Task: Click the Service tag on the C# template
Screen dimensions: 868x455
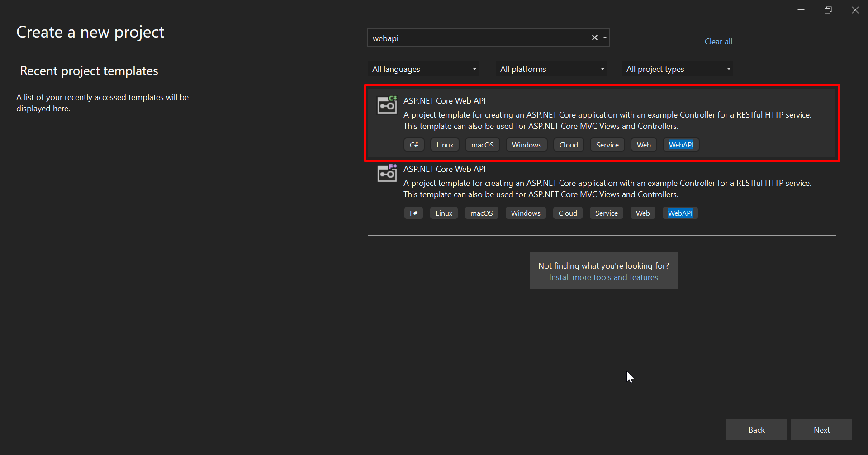Action: [607, 144]
